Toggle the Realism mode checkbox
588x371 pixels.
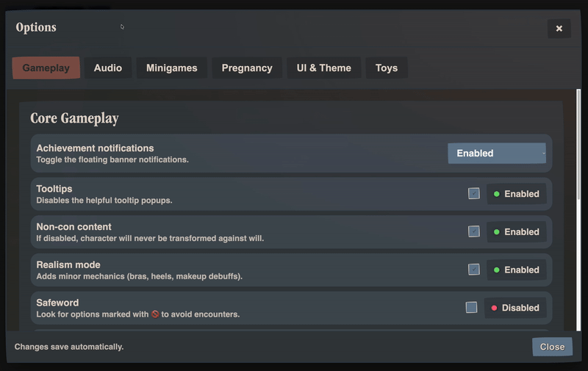[474, 270]
